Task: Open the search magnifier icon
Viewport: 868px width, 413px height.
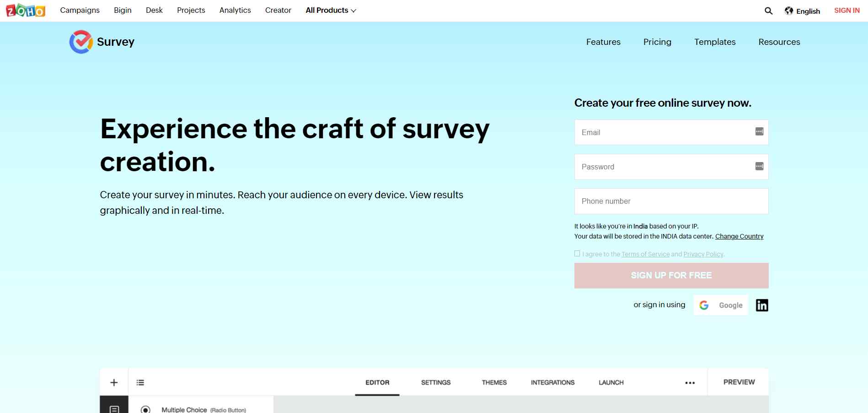Action: pos(768,11)
